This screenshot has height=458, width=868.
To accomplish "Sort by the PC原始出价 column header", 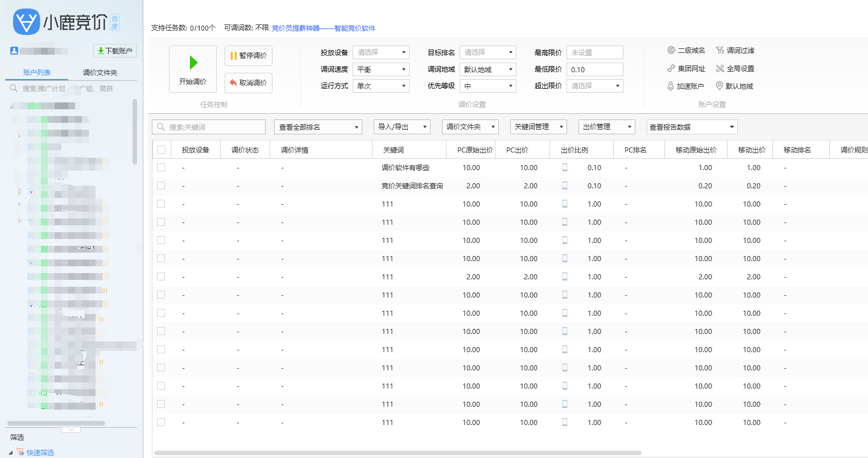I will tap(471, 150).
